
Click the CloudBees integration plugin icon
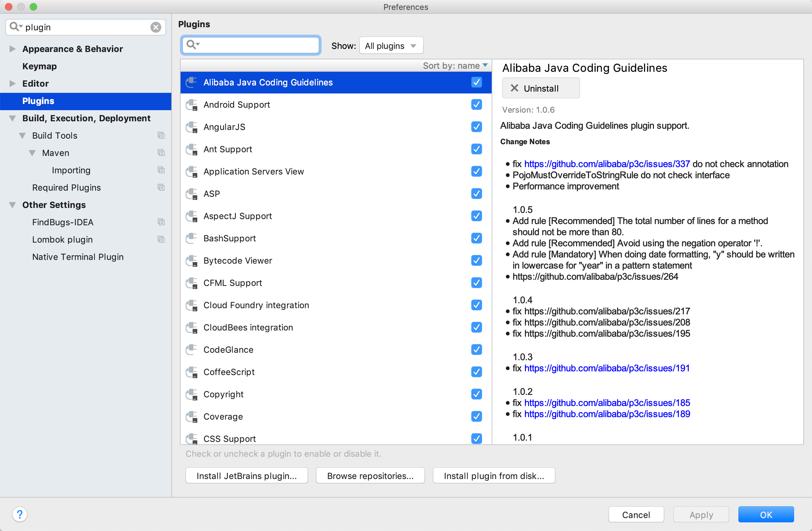point(191,327)
